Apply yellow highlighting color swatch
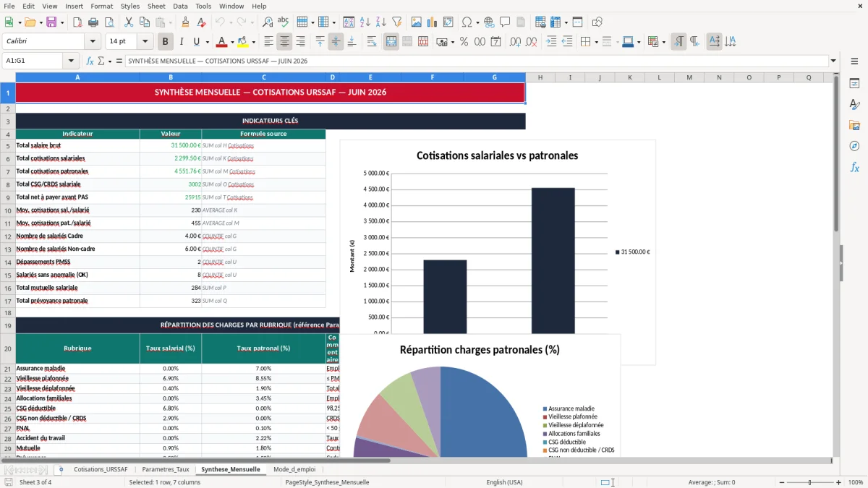 coord(243,42)
